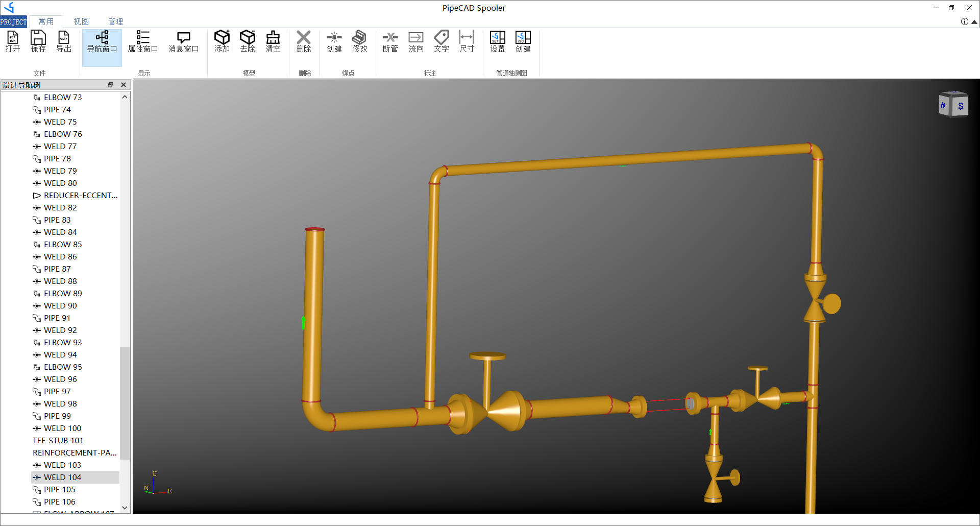Click the W face of view cube
Image resolution: width=980 pixels, height=526 pixels.
944,105
